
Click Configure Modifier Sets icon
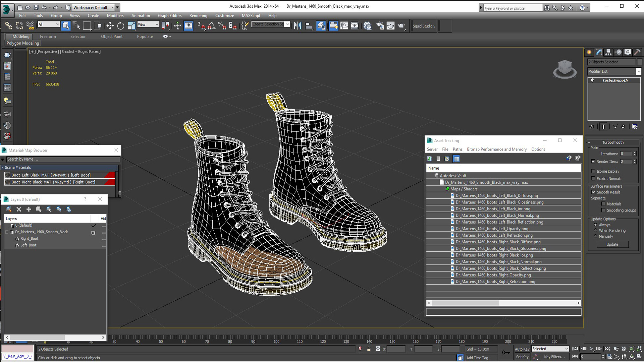635,126
